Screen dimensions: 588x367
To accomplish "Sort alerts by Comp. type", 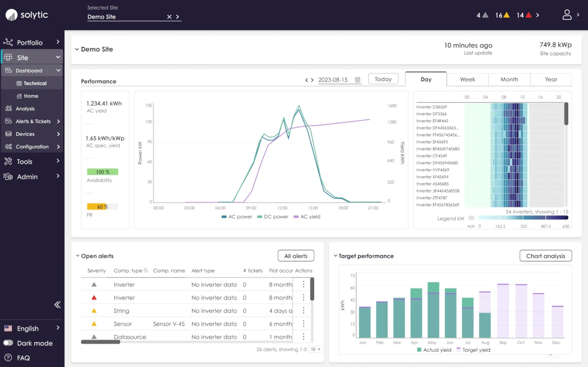I will coord(146,271).
